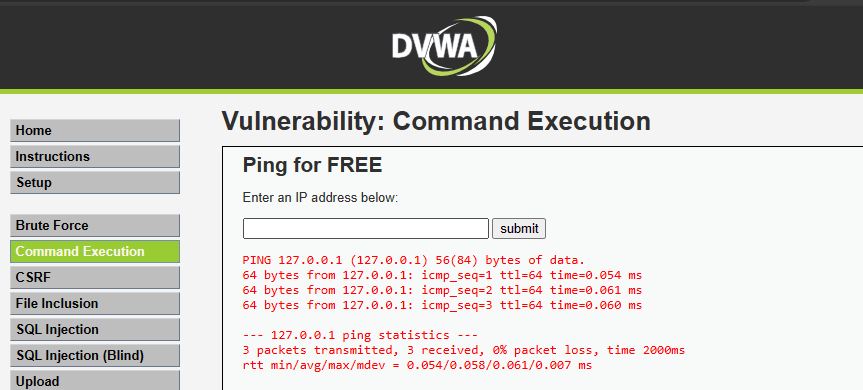The width and height of the screenshot is (863, 390).
Task: Click the packets transmitted result line
Action: tap(463, 350)
